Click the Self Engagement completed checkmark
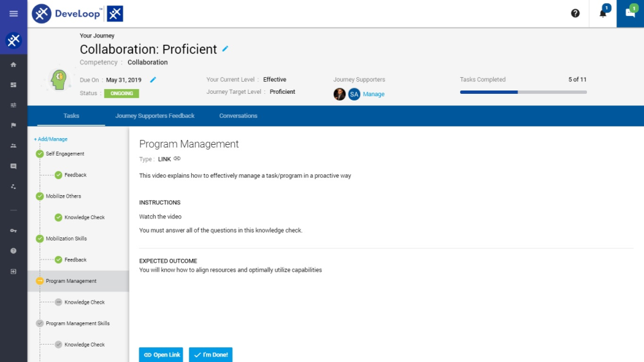Screen dimensions: 644x362 point(40,154)
